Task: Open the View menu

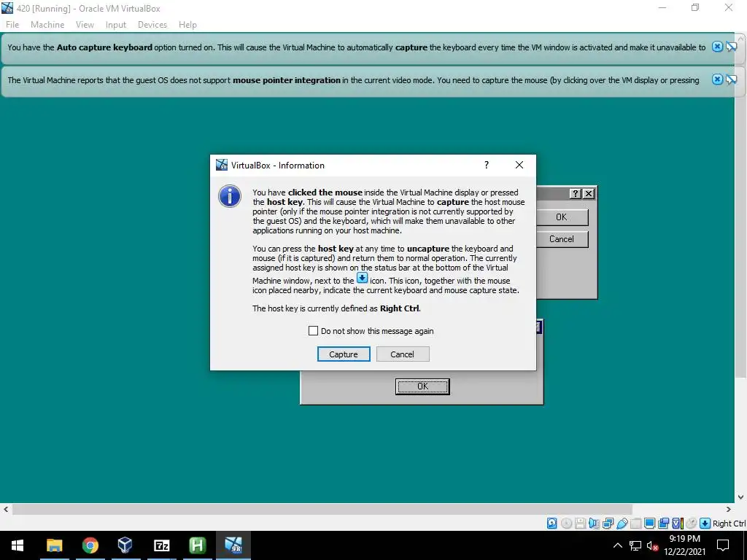Action: [85, 25]
